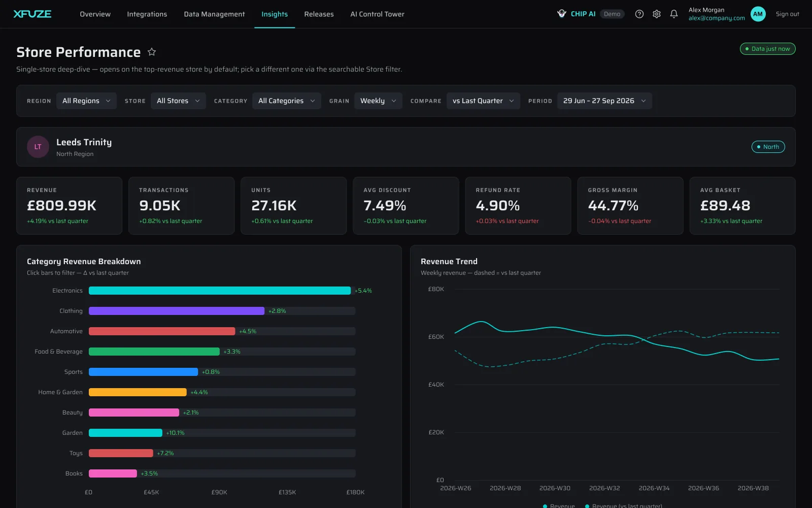
Task: Open the Weekly grain dropdown
Action: coord(378,101)
